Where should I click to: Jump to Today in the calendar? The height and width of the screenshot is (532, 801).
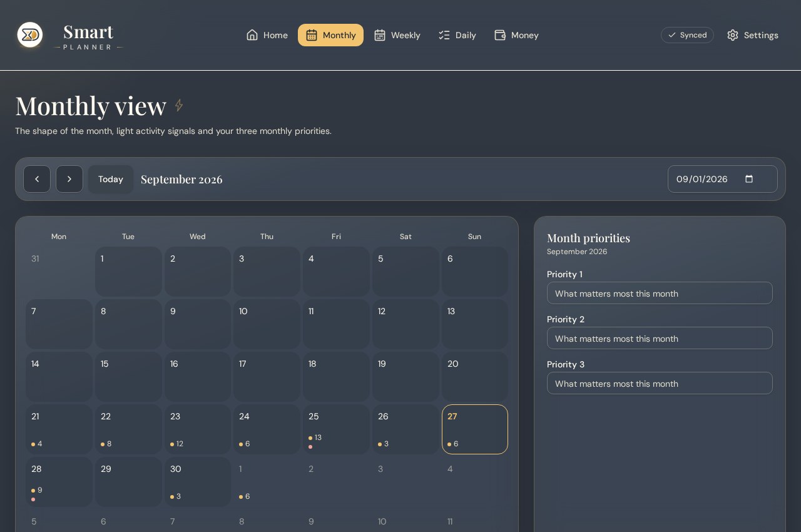[111, 179]
